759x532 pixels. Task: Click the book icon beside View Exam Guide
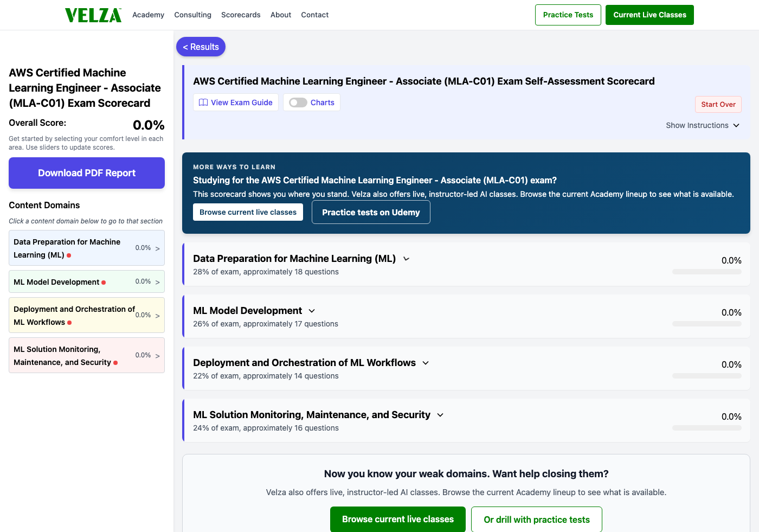click(x=203, y=102)
